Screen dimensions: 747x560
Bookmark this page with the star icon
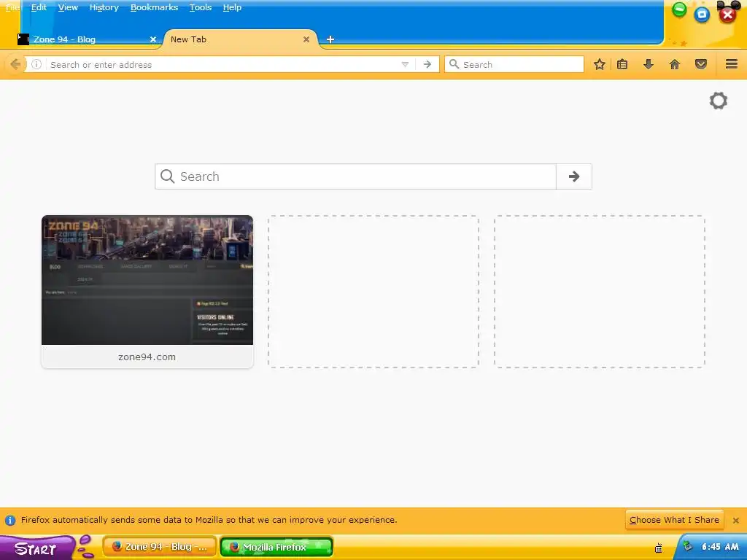pyautogui.click(x=600, y=64)
